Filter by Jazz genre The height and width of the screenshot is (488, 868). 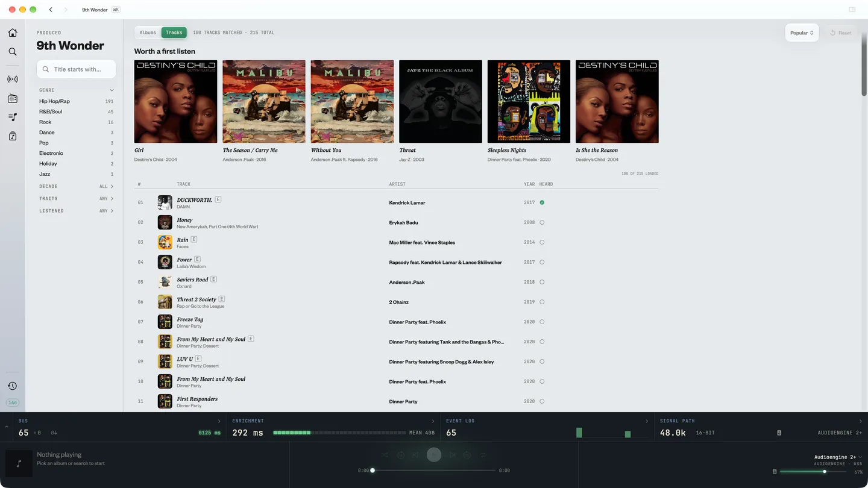click(77, 174)
